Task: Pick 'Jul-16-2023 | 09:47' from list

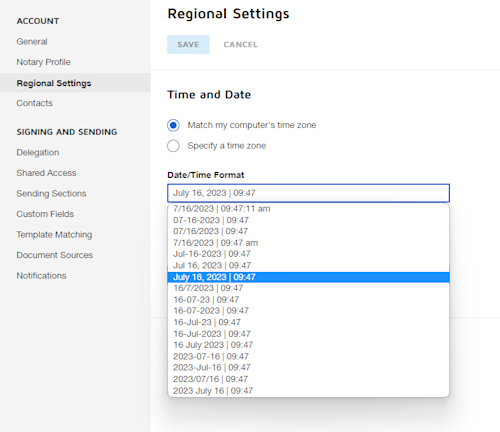Action: [308, 254]
